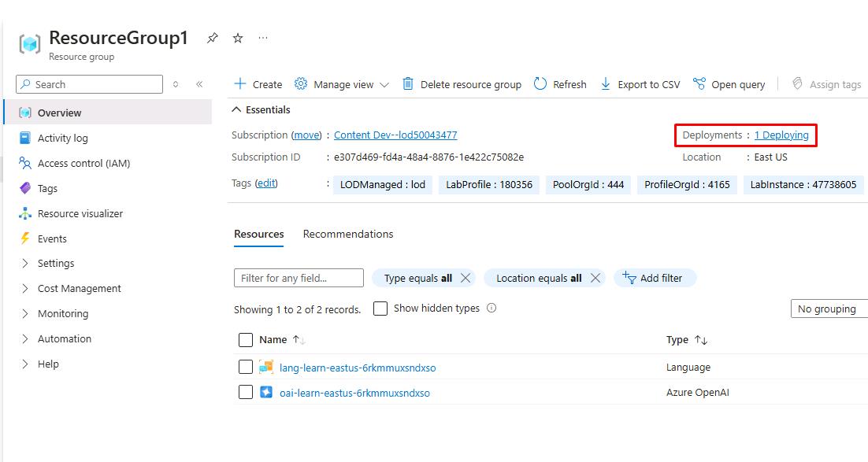The width and height of the screenshot is (868, 462).
Task: Click the Language resource icon for lang-learn-eastus
Action: tap(266, 367)
